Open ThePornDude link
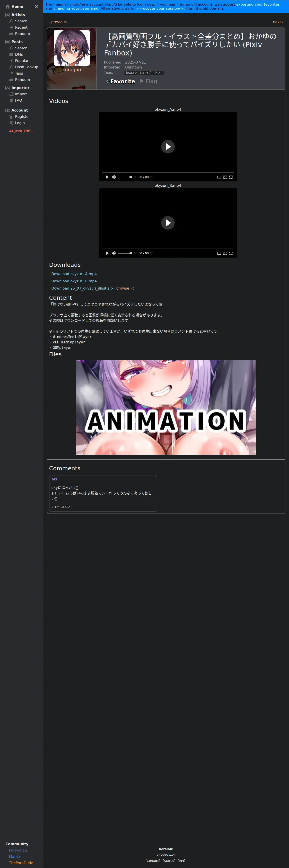 pos(21,863)
